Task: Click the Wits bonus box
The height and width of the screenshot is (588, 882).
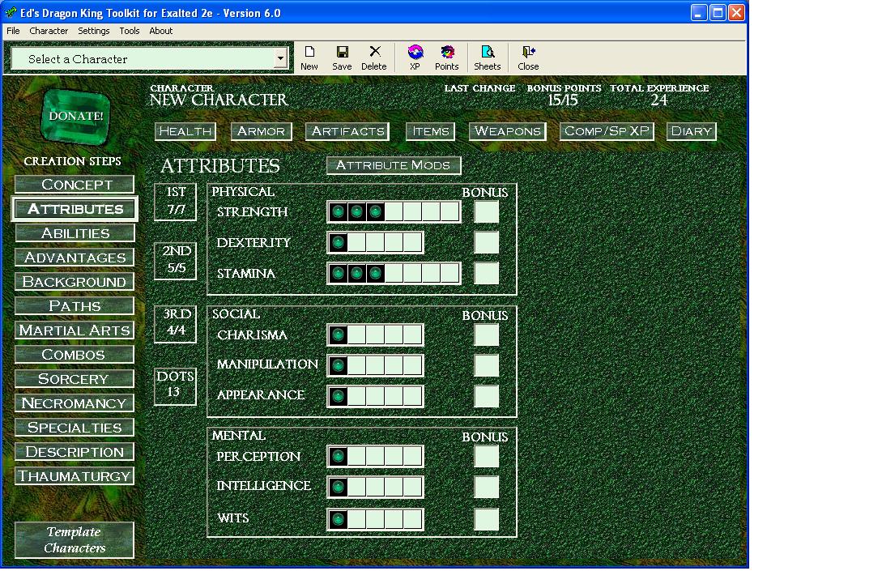Action: 486,519
